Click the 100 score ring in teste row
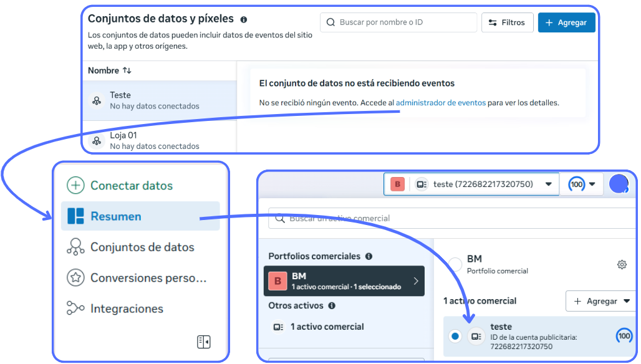The width and height of the screenshot is (641, 364). tap(624, 336)
